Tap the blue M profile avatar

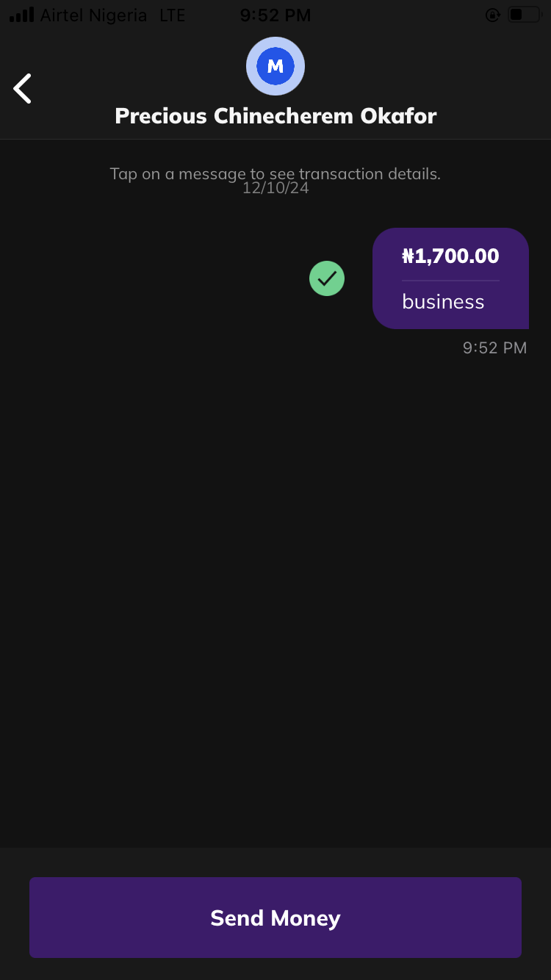click(275, 66)
